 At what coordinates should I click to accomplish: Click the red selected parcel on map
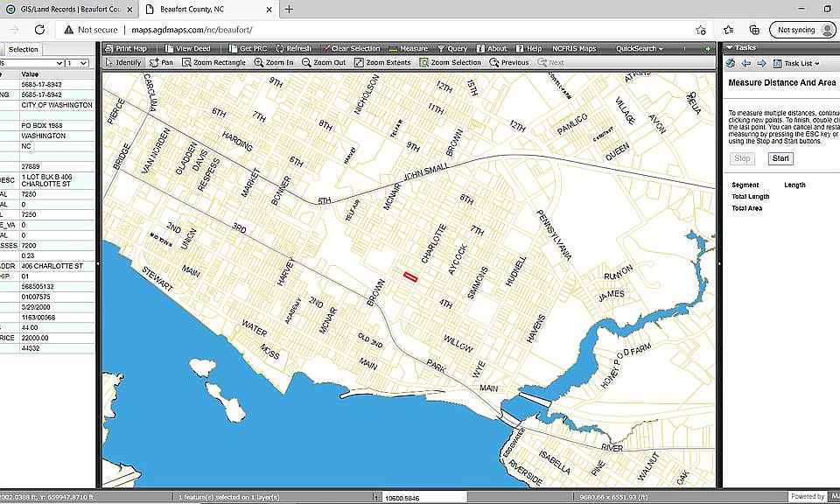coord(409,276)
